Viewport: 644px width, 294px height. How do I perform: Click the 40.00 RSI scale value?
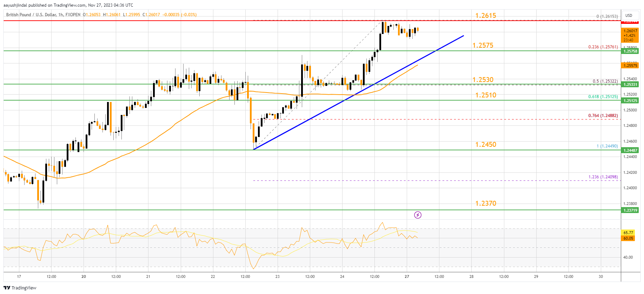(628, 257)
